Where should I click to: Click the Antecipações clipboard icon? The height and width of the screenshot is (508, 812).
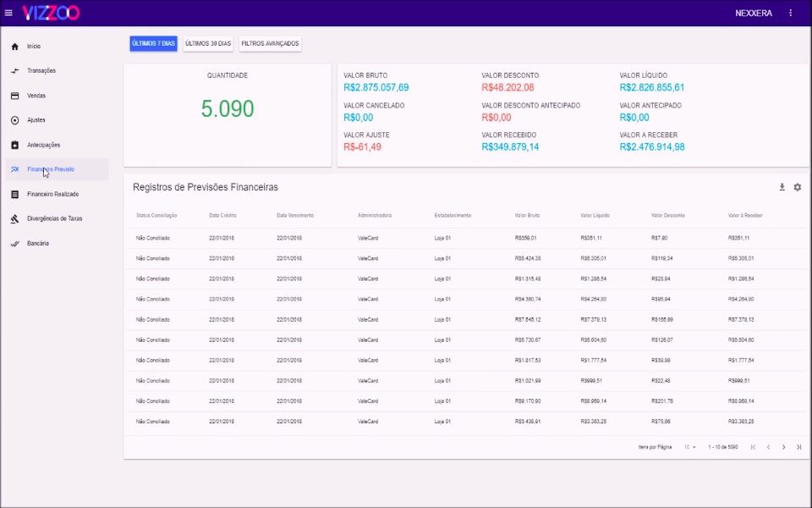click(15, 145)
